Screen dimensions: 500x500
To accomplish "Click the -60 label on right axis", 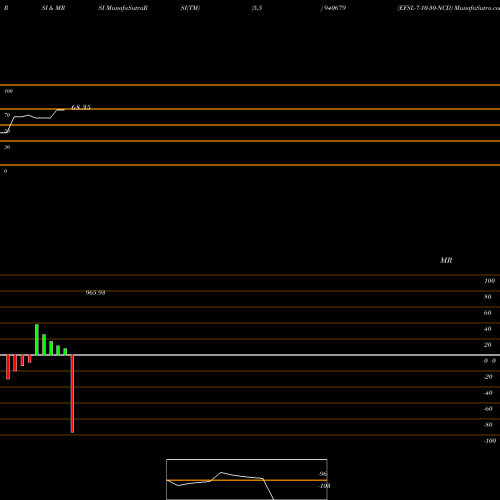I will coord(488,409).
